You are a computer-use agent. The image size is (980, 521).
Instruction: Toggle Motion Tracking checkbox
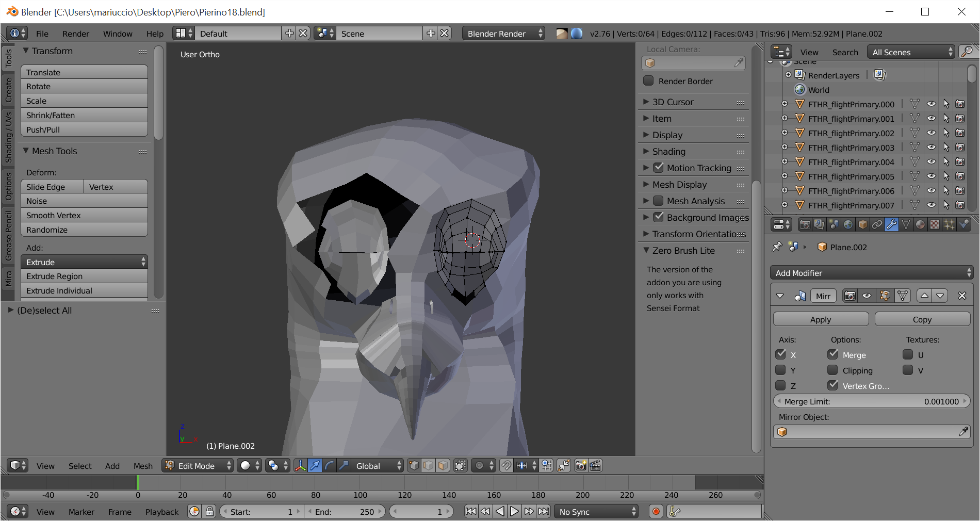click(x=659, y=168)
